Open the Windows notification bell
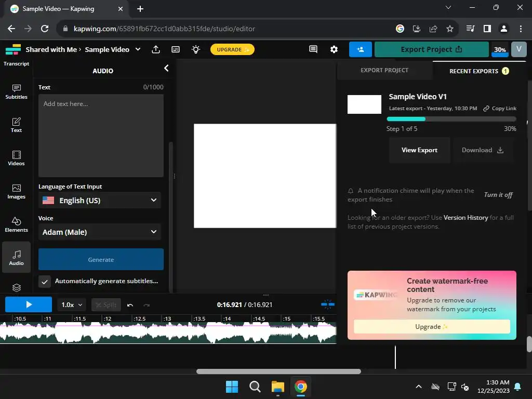 click(x=518, y=387)
